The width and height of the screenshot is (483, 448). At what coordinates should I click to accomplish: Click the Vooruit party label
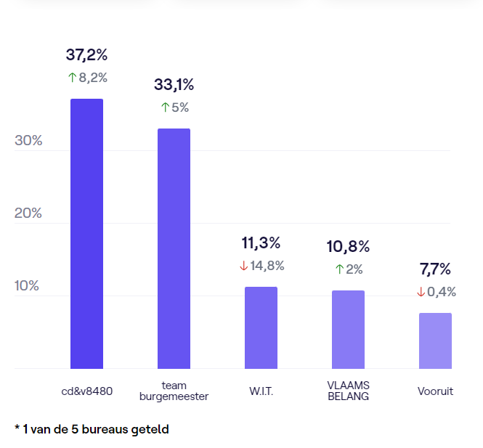pos(435,391)
